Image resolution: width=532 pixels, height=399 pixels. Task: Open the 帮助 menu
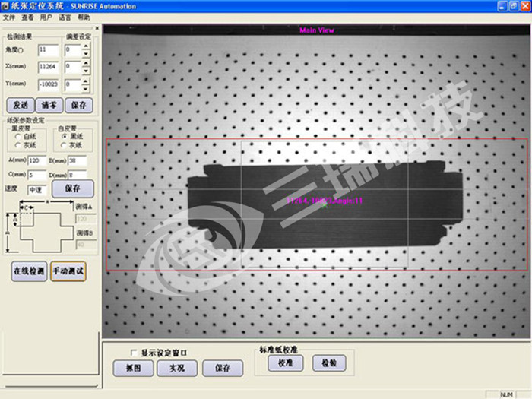(x=84, y=17)
